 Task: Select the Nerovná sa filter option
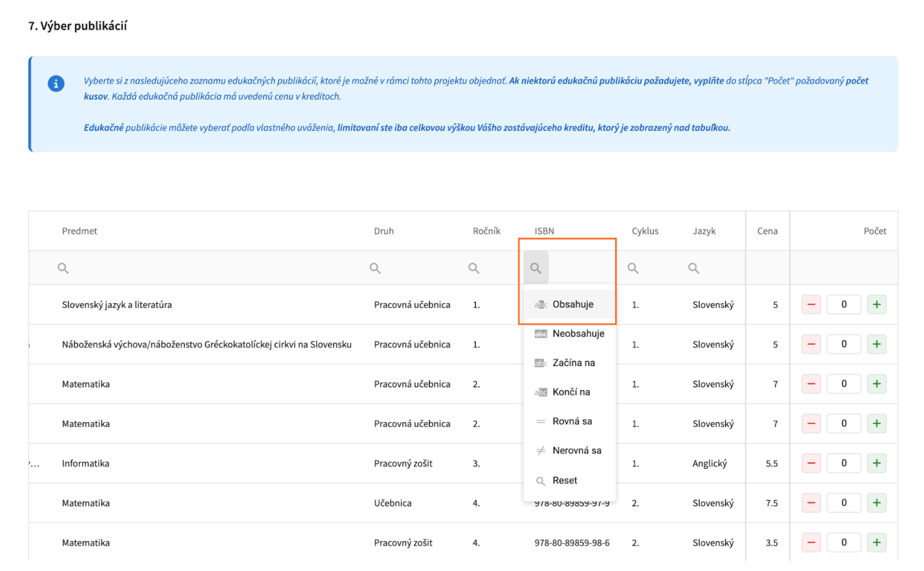(576, 450)
